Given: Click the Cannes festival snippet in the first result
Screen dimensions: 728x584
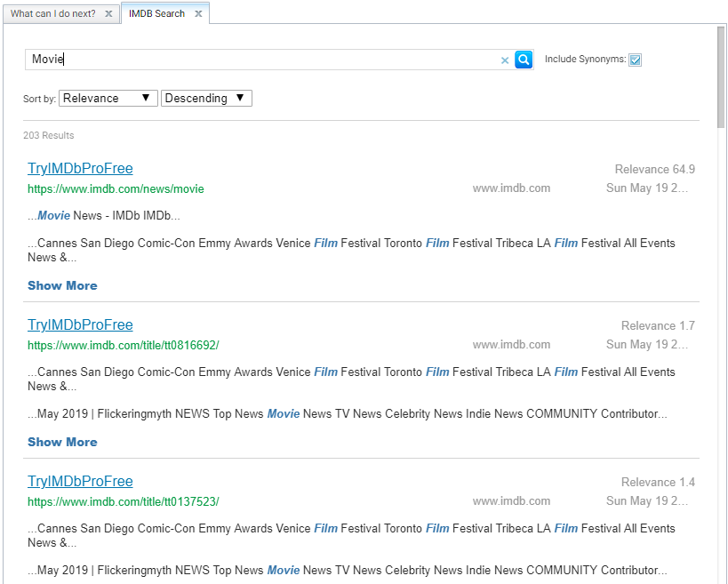Looking at the screenshot, I should [351, 250].
